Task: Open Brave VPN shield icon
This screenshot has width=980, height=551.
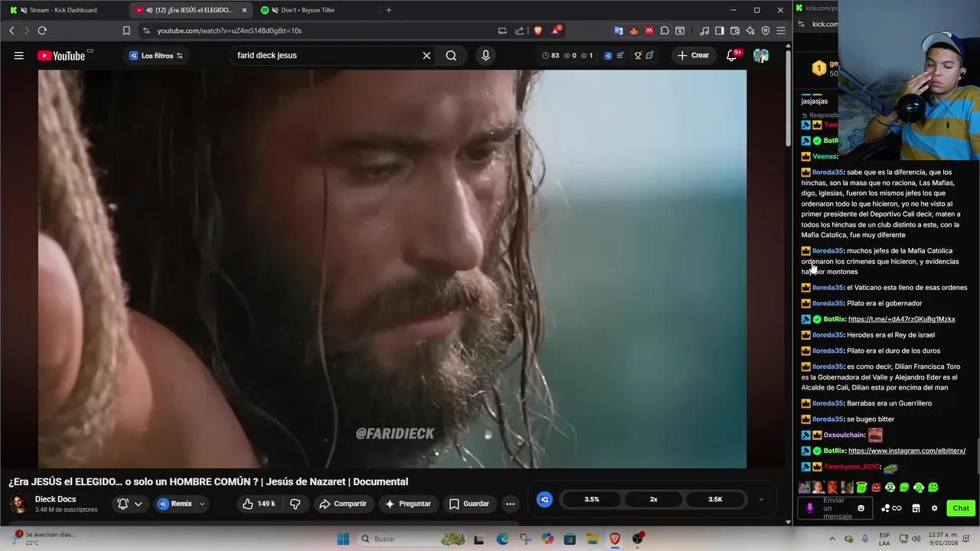Action: (x=766, y=31)
